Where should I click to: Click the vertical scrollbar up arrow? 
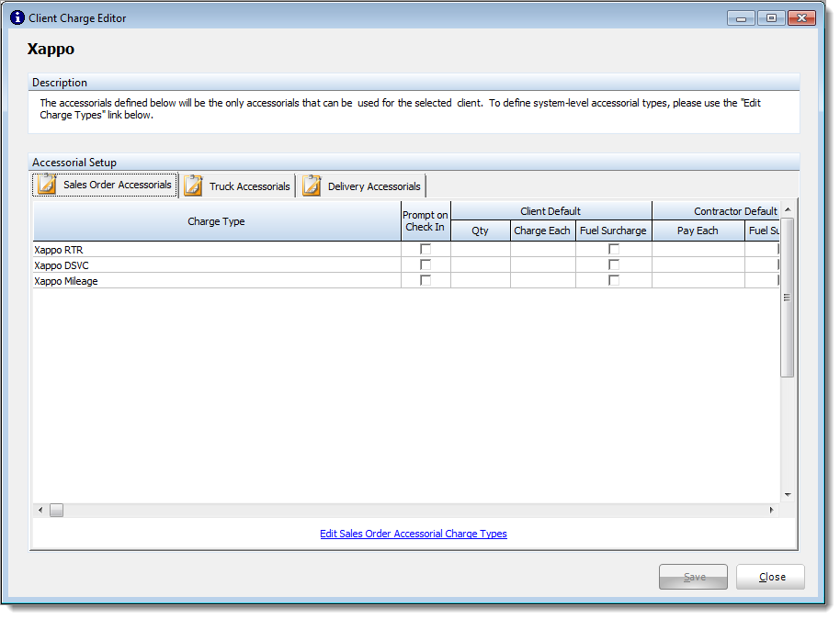click(x=788, y=209)
